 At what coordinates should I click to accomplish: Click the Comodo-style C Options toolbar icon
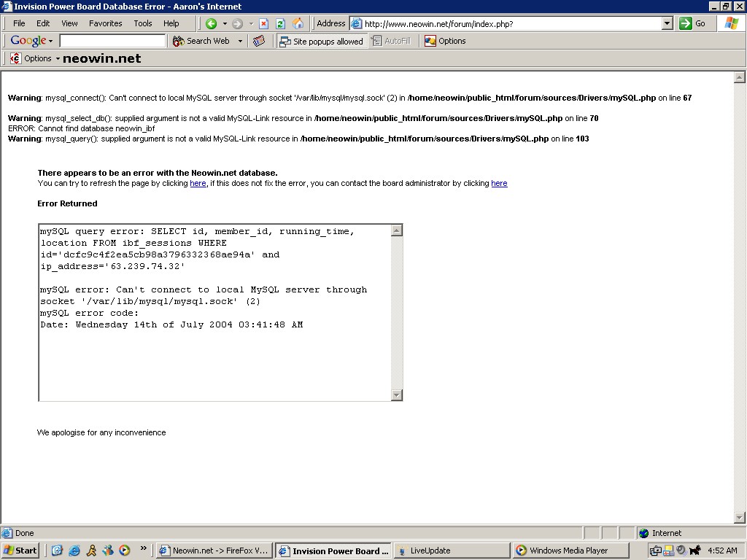(15, 58)
